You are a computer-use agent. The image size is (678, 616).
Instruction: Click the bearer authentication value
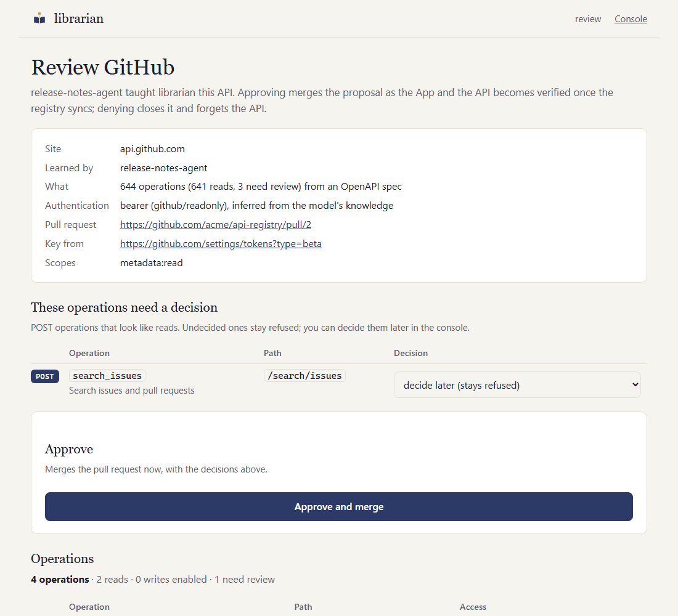click(256, 205)
